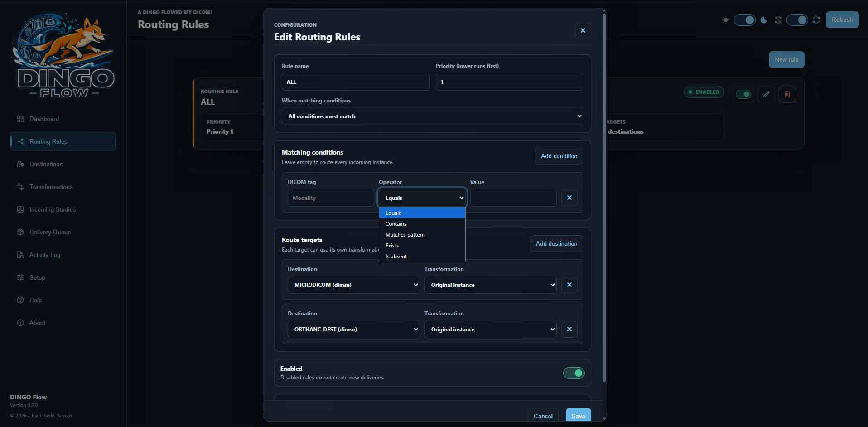Toggle the ALL rule enabled switch

click(x=743, y=94)
